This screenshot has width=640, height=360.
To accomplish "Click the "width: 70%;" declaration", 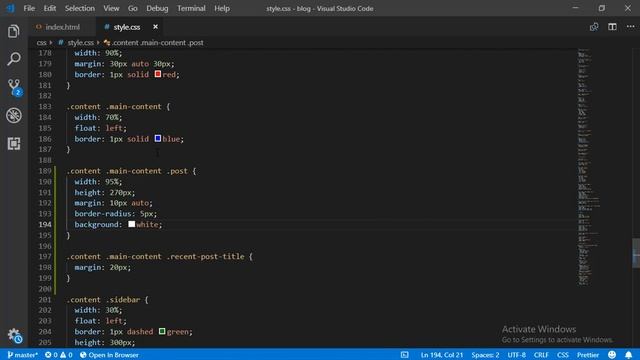I will point(98,117).
